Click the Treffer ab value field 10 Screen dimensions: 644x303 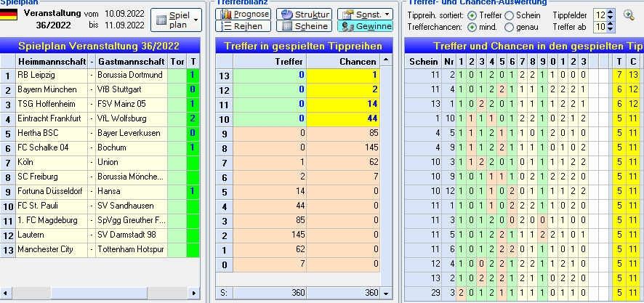click(600, 28)
